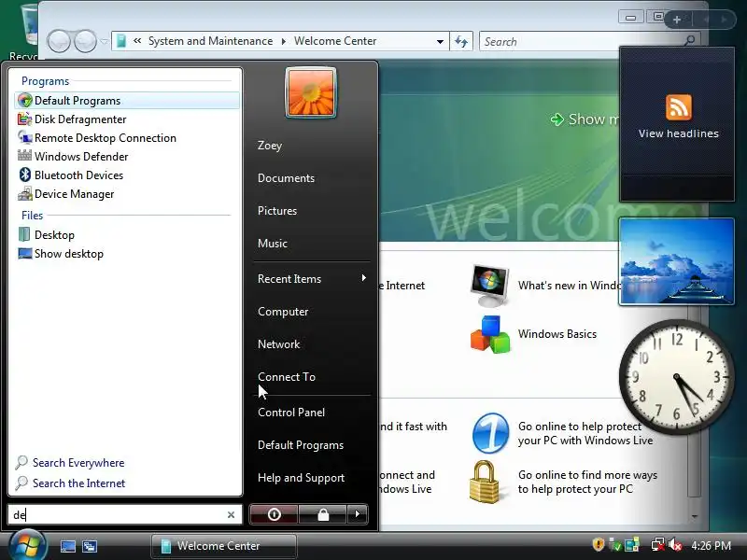Image resolution: width=747 pixels, height=560 pixels.
Task: Open What's new in Windows item
Action: 544,286
